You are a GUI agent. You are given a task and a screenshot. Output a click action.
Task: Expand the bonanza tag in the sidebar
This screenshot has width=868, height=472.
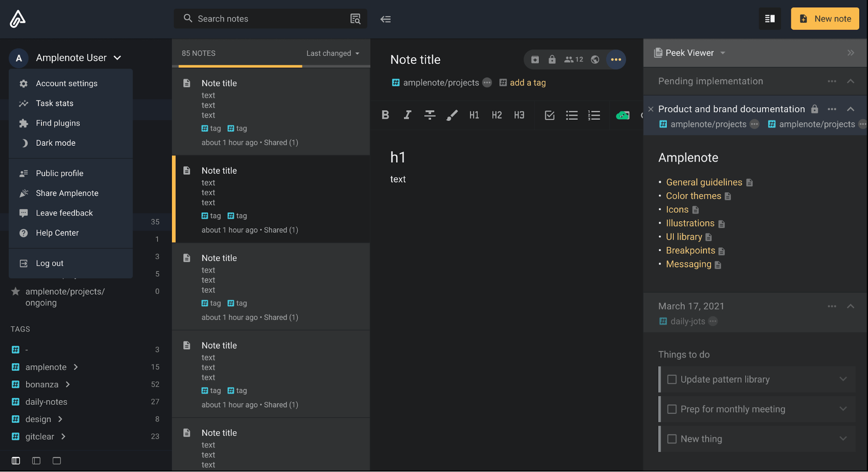[x=68, y=384]
